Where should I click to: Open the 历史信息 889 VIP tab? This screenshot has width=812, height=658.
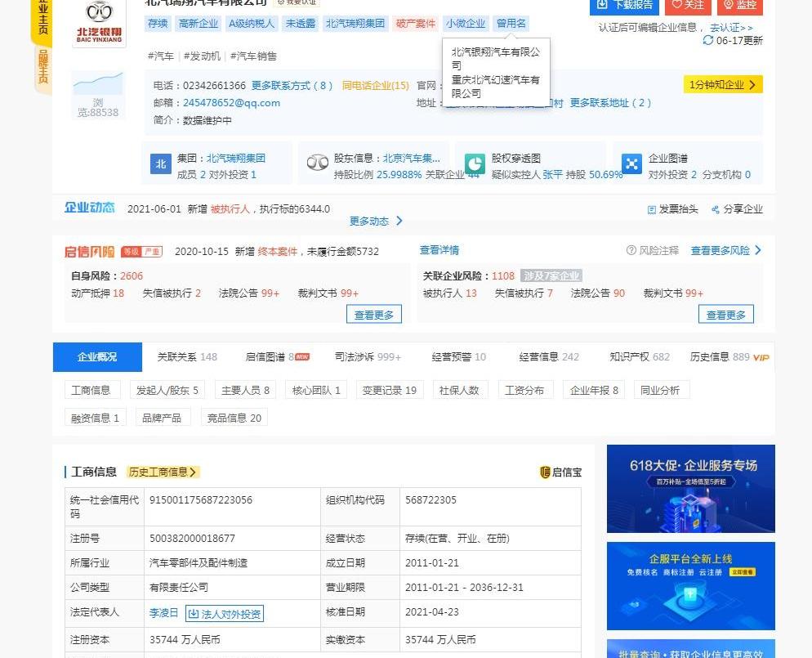coord(729,357)
